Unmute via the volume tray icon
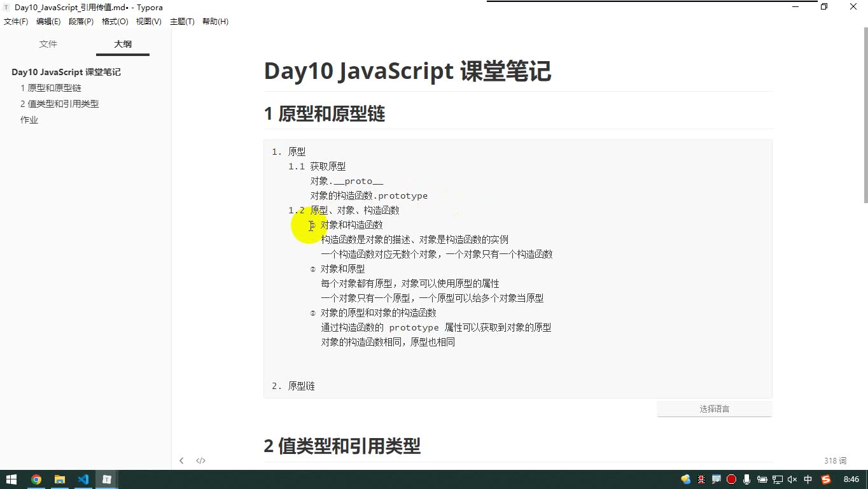 tap(792, 479)
